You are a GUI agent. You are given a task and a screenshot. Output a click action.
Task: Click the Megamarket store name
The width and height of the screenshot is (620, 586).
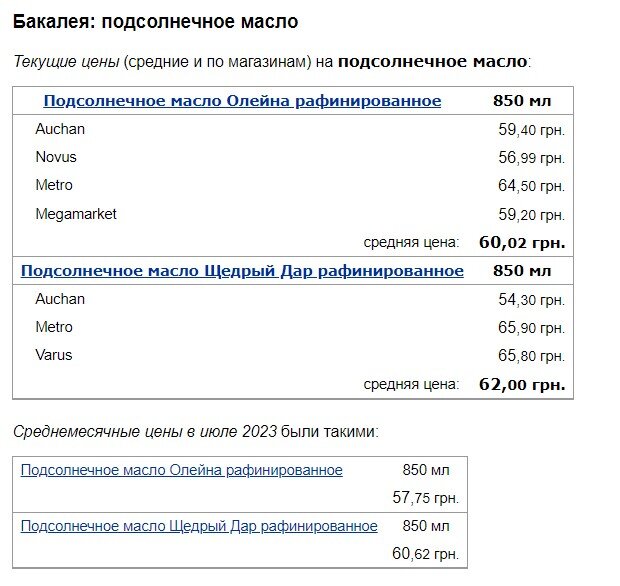tap(76, 213)
